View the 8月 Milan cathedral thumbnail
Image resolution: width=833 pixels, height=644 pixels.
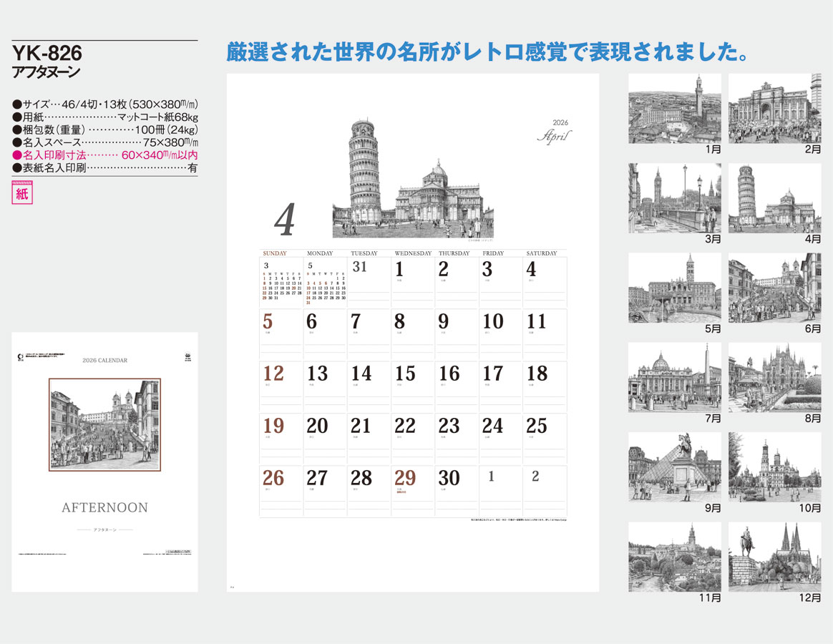[x=774, y=377]
